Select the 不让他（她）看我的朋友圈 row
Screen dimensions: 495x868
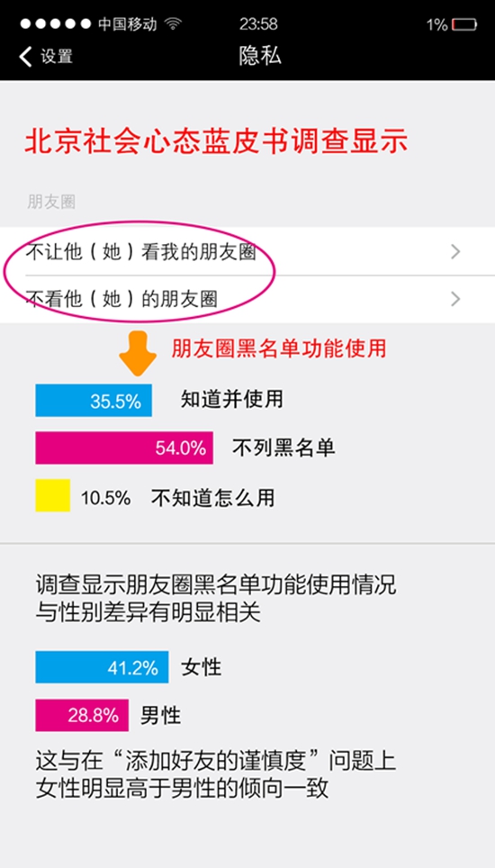coord(247,251)
